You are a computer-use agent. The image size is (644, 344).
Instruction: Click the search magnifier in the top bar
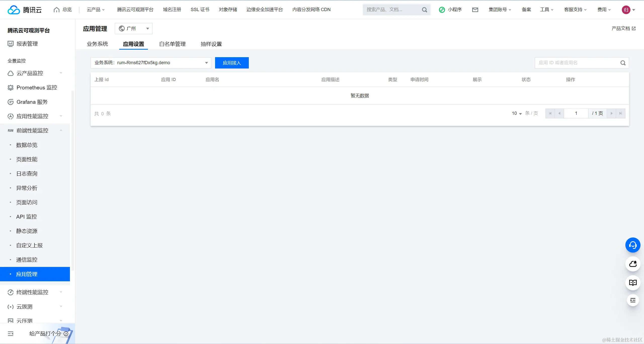[424, 10]
